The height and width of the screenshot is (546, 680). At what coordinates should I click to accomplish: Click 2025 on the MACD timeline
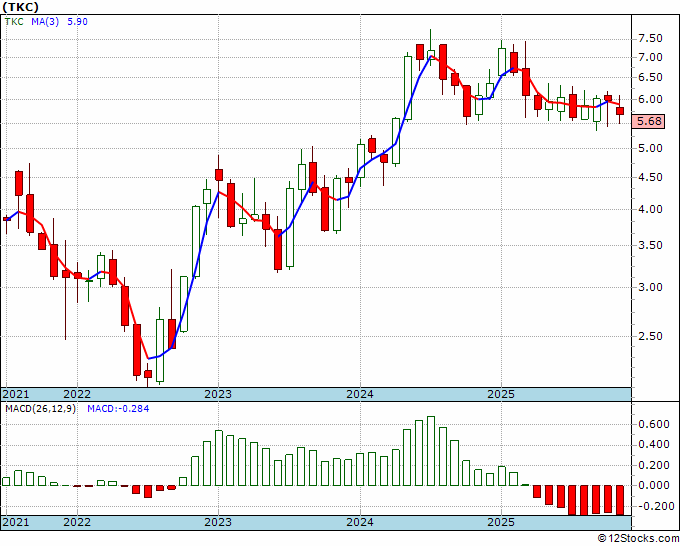point(501,522)
